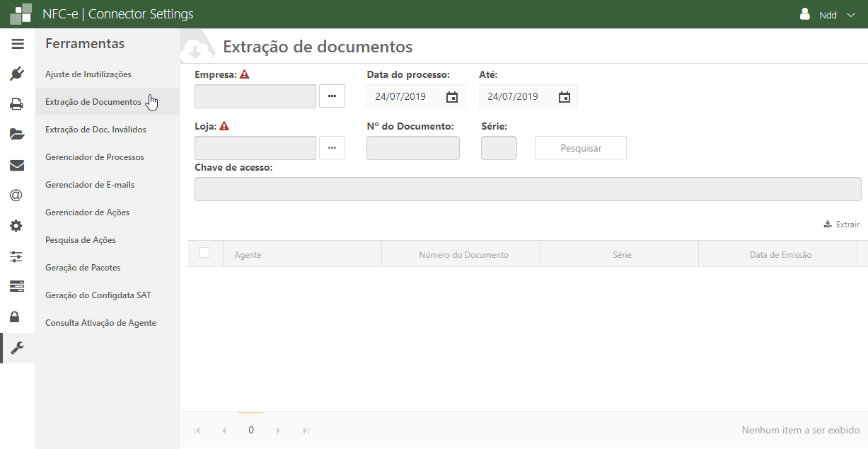
Task: Open the plug connector icon in sidebar
Action: (17, 74)
